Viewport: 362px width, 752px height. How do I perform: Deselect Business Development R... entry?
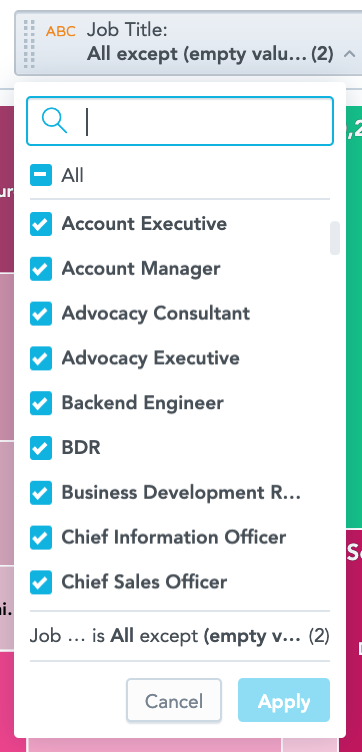point(41,493)
